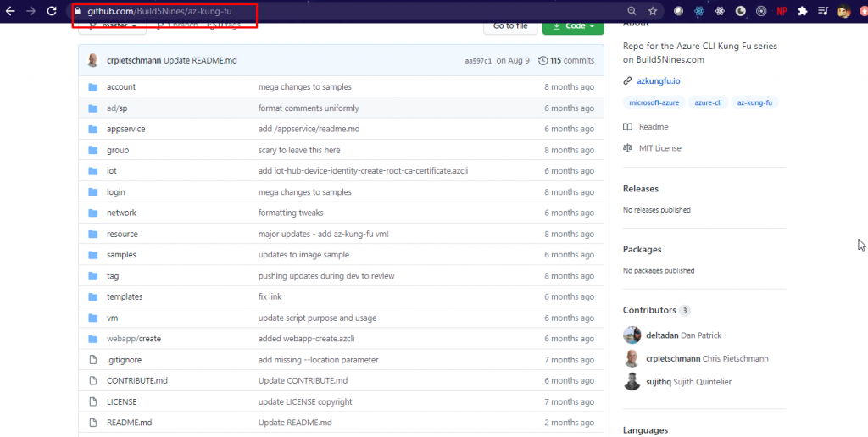Click the React DevTools extension icon
Screen dimensions: 868x437
pos(698,11)
